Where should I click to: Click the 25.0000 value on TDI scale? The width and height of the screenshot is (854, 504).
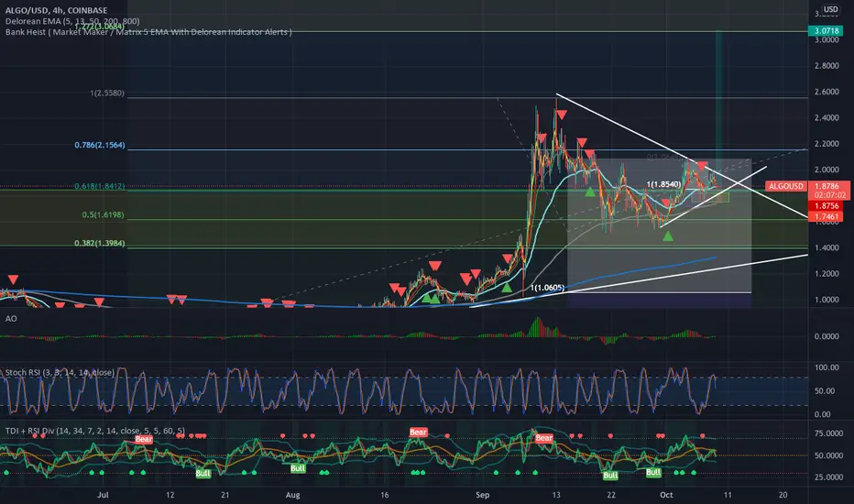[x=827, y=477]
